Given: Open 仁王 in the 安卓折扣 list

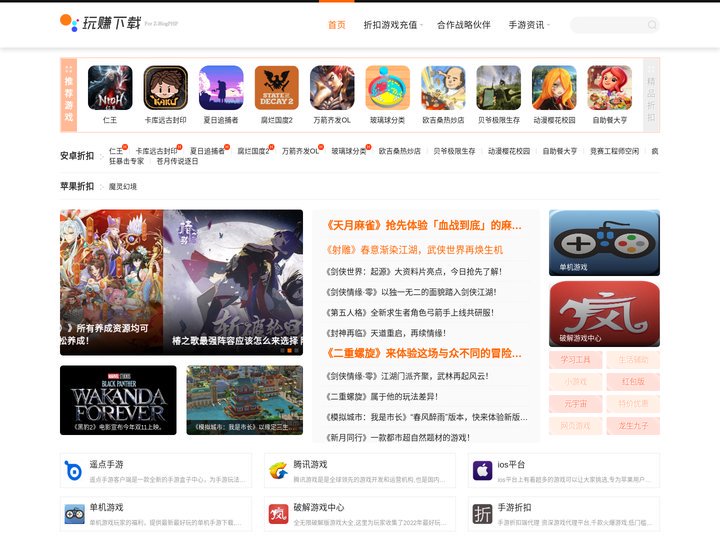Looking at the screenshot, I should click(116, 151).
